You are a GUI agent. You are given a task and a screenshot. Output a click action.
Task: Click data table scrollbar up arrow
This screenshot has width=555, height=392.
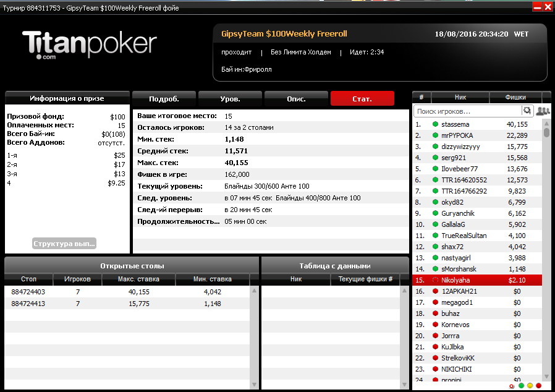[404, 291]
